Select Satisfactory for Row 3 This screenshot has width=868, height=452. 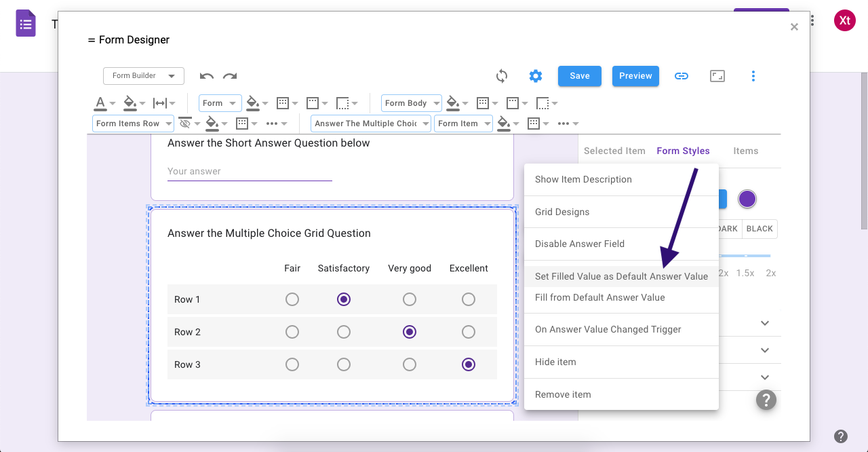click(344, 364)
